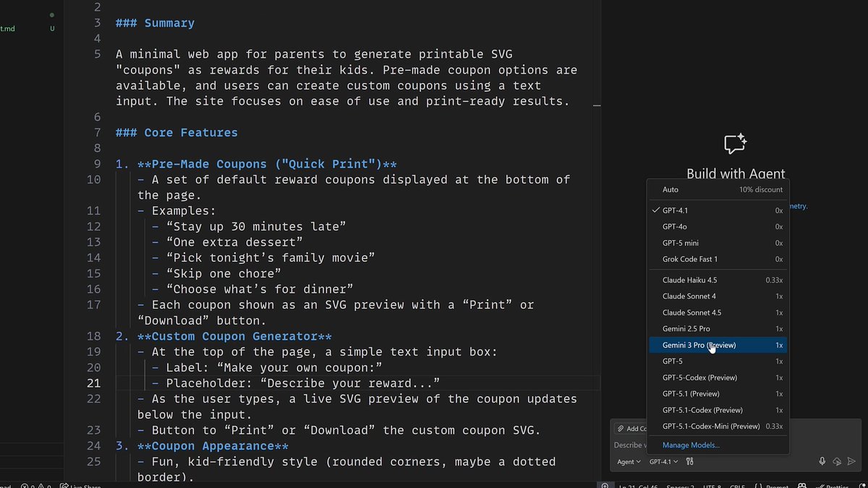Choose Gemini 2.5 Pro model

coord(718,329)
